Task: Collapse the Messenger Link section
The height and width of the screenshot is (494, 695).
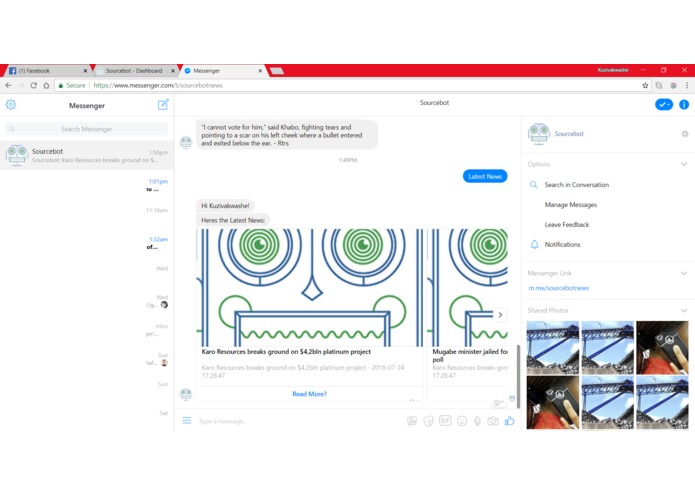Action: (x=684, y=273)
